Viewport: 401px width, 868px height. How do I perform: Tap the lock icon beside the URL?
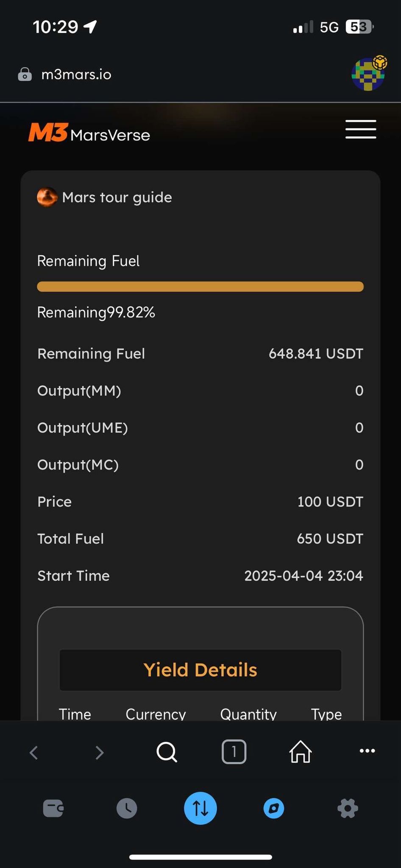point(25,75)
